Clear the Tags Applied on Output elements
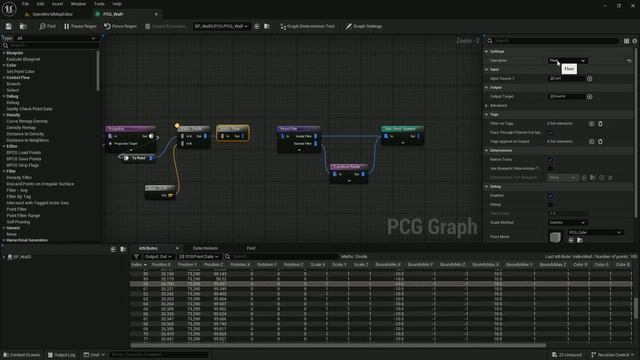This screenshot has width=640, height=360. tap(600, 142)
